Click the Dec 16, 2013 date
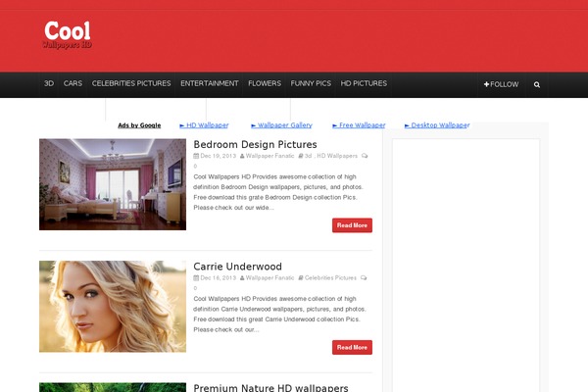The width and height of the screenshot is (588, 392). coord(218,278)
